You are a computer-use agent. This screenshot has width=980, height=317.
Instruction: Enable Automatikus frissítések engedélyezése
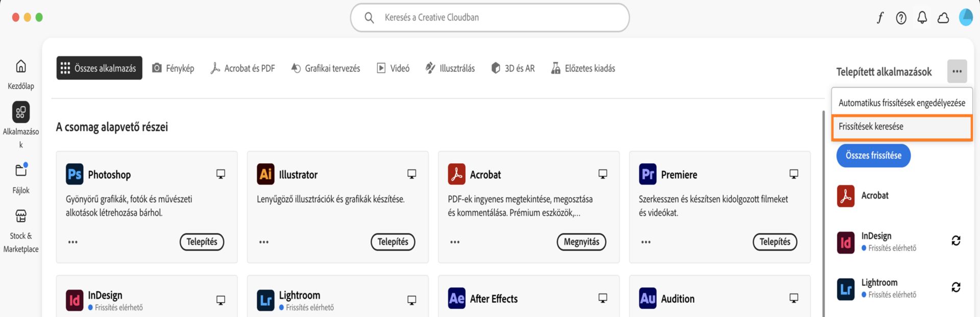901,102
